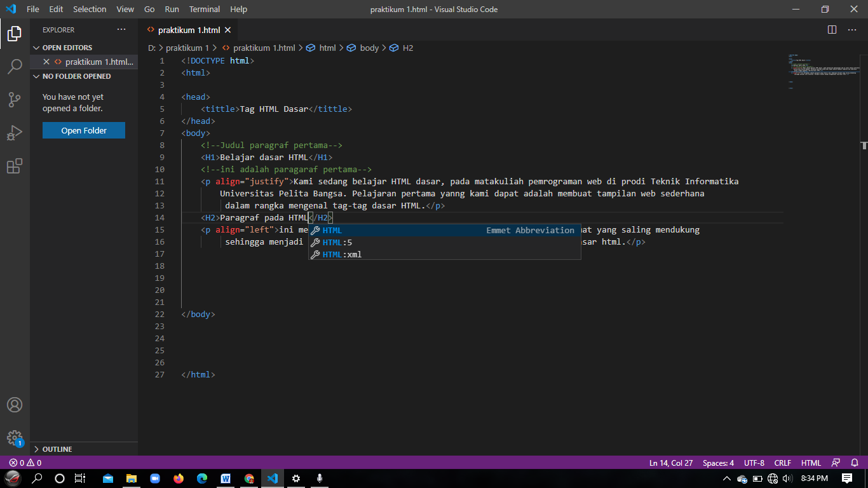Click the code minimap preview
The image size is (868, 488).
pyautogui.click(x=824, y=72)
